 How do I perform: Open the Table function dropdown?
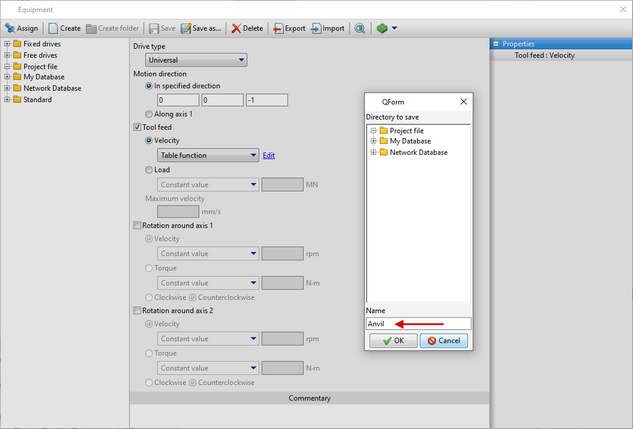208,155
